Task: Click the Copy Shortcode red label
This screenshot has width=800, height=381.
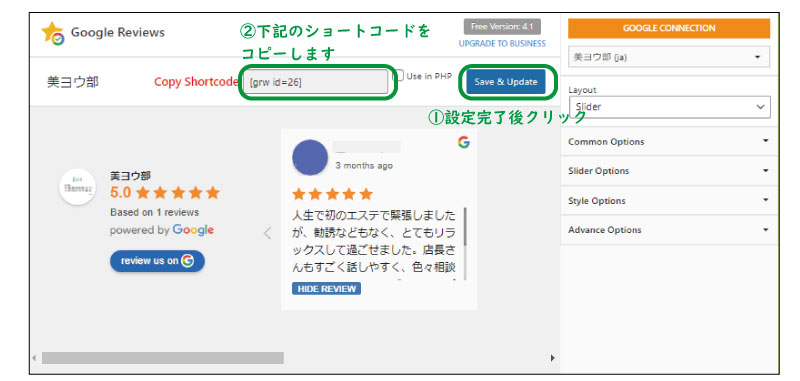Action: pyautogui.click(x=196, y=82)
